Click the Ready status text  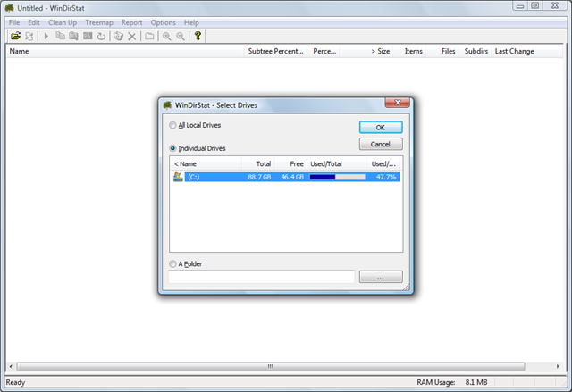click(15, 382)
